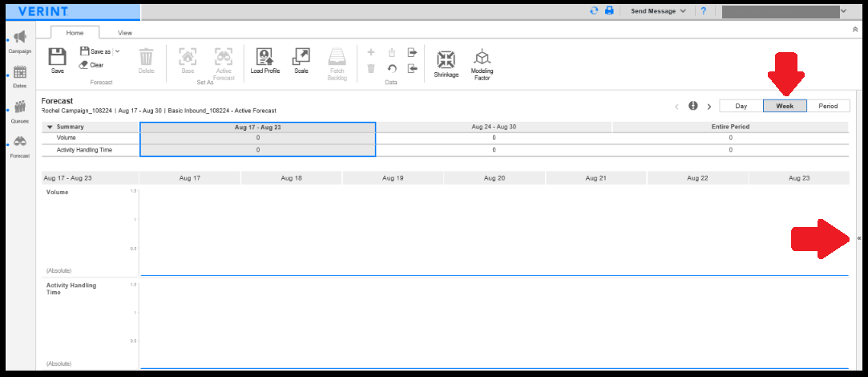The image size is (868, 377).
Task: Go to previous period arrow
Action: 676,107
